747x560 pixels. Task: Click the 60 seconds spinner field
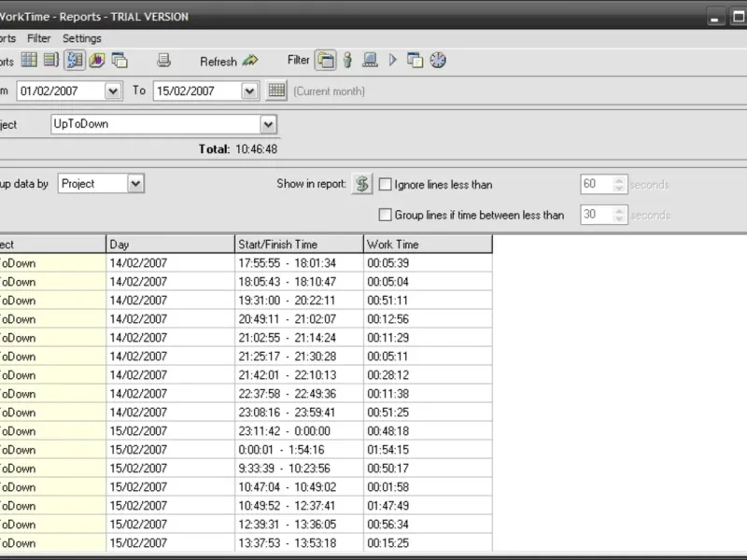(x=603, y=184)
